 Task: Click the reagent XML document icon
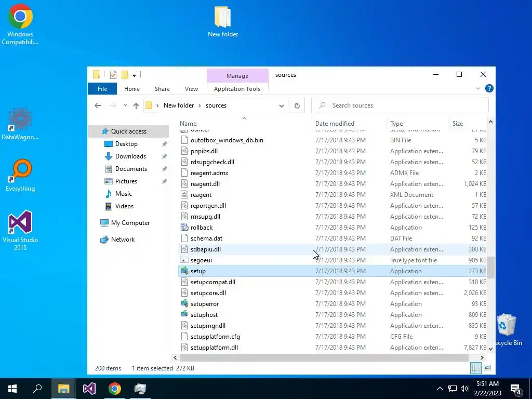184,195
